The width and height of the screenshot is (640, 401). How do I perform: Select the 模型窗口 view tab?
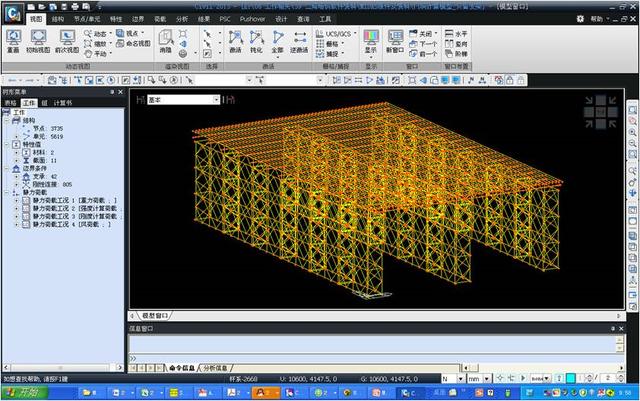tap(155, 316)
